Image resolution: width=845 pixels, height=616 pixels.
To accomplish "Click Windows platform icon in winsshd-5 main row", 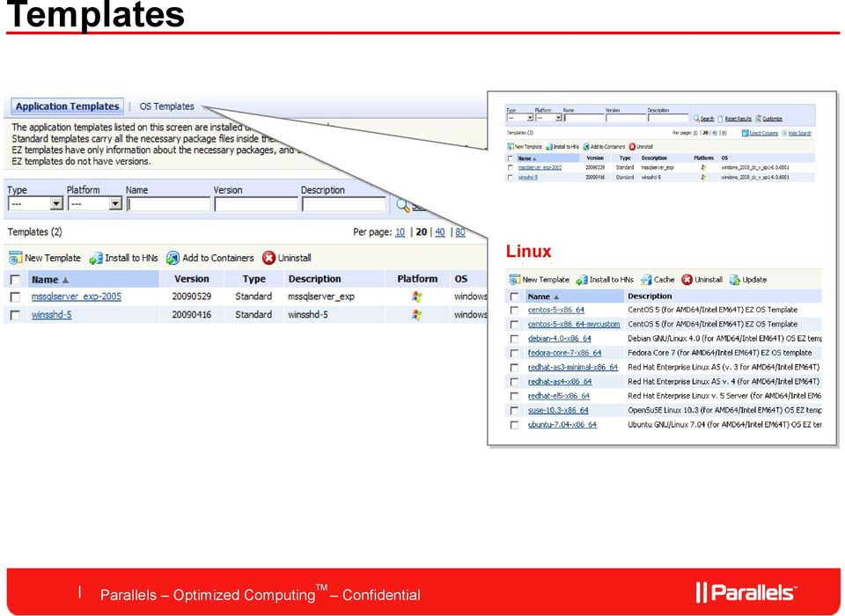I will point(416,315).
